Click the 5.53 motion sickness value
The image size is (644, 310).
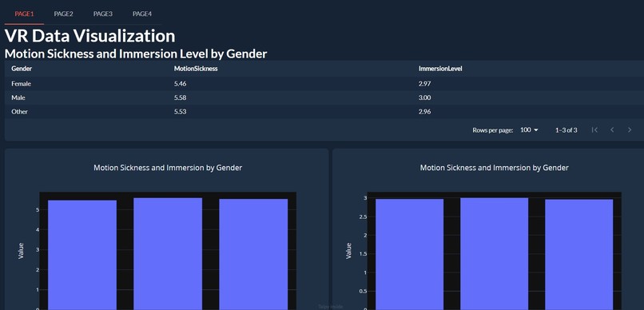click(180, 112)
